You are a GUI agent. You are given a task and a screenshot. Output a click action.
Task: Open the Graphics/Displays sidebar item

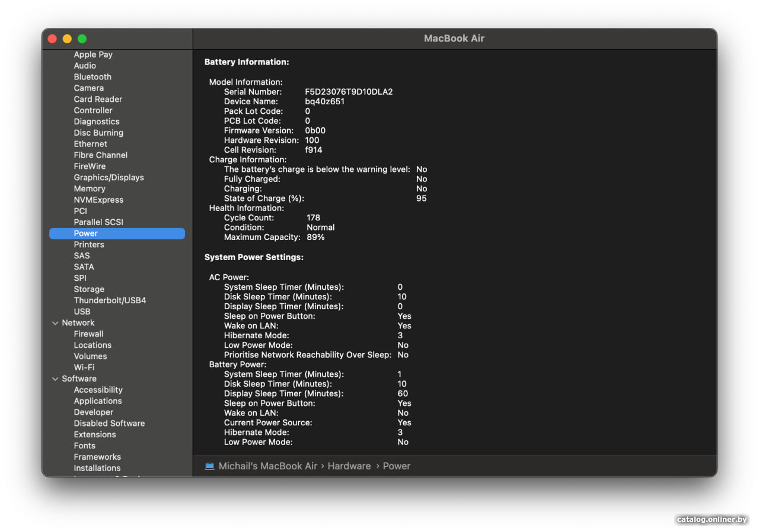pos(109,178)
